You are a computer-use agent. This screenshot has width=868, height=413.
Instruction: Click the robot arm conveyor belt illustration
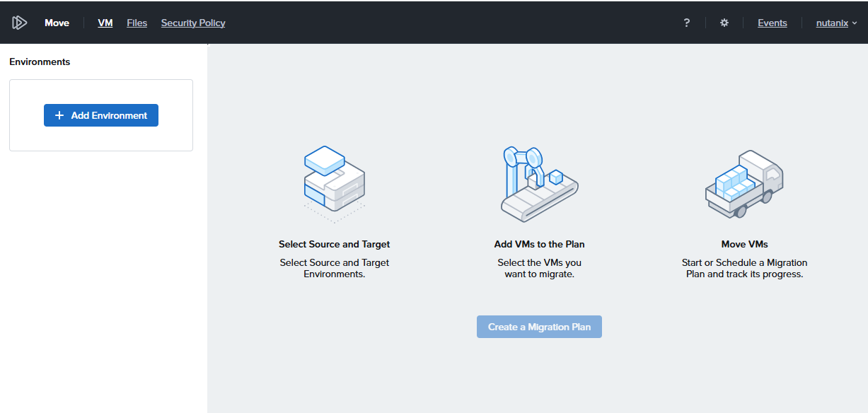pos(539,183)
